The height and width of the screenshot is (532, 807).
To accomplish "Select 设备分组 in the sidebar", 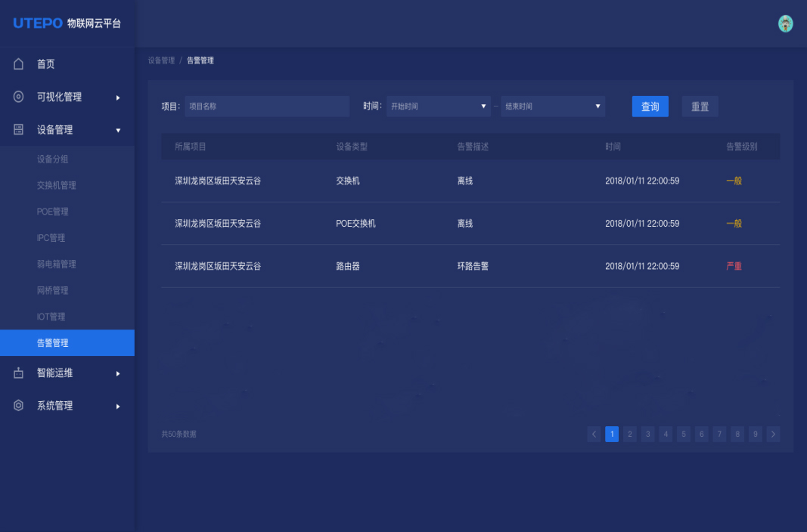I will click(x=53, y=157).
